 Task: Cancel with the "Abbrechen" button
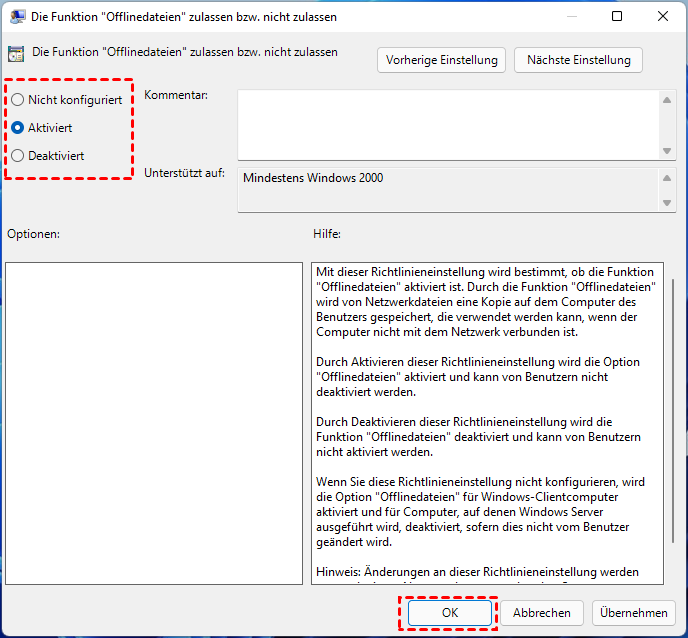pyautogui.click(x=542, y=613)
